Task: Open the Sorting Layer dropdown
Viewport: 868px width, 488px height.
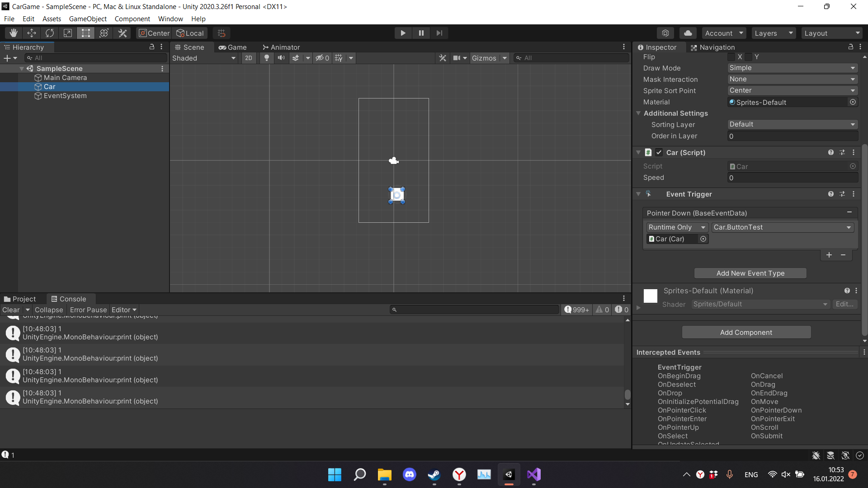Action: (792, 124)
